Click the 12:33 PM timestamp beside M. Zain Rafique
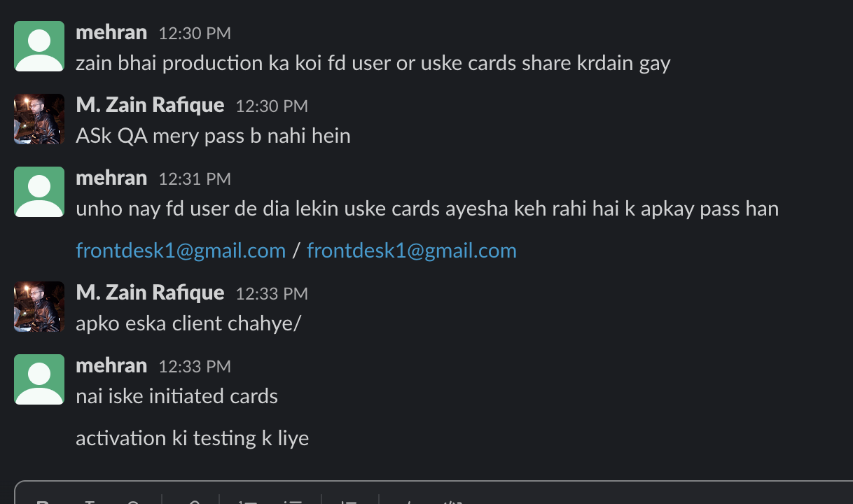Screen dimensions: 853x504 (x=272, y=294)
